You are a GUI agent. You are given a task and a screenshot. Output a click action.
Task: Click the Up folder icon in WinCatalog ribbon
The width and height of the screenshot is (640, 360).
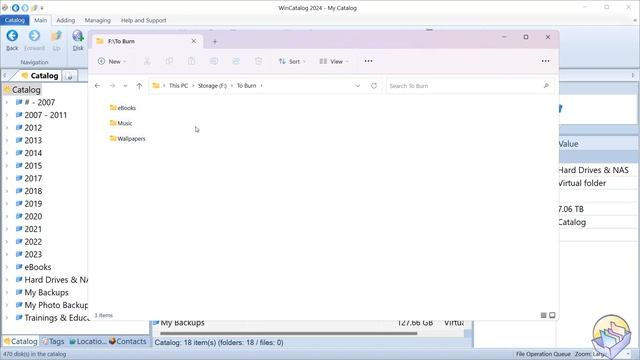pyautogui.click(x=56, y=36)
